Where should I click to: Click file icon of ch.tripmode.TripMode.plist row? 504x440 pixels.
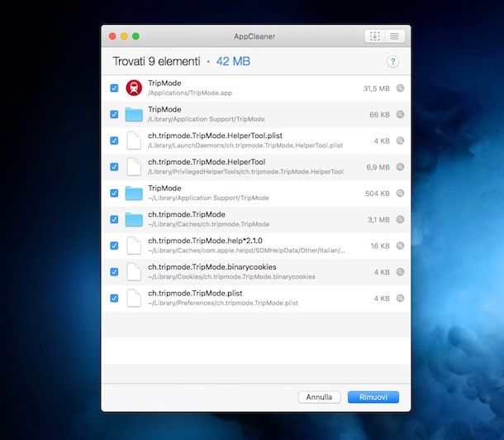(x=134, y=298)
